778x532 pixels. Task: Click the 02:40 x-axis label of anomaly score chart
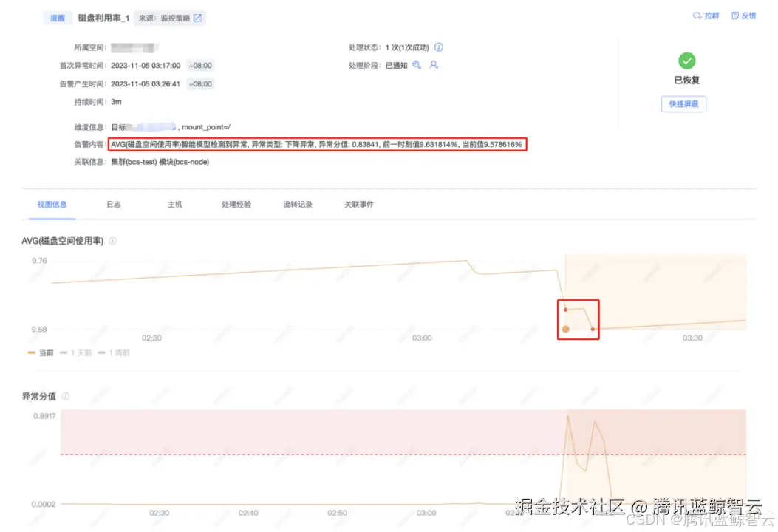(x=248, y=513)
